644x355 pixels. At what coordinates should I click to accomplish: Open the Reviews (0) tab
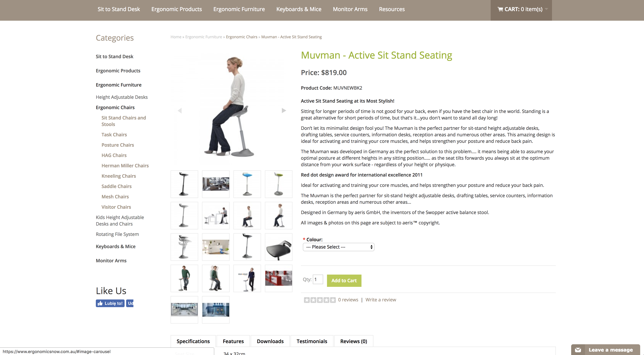point(353,341)
